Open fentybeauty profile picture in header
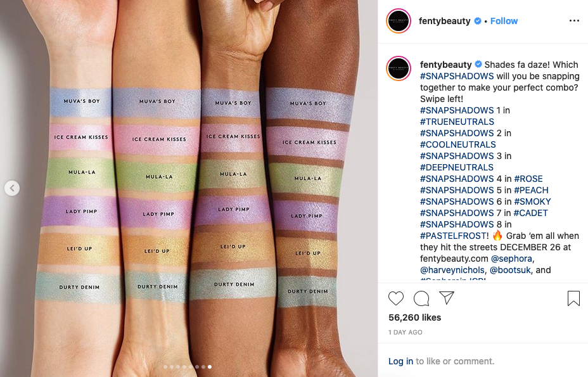 coord(399,21)
